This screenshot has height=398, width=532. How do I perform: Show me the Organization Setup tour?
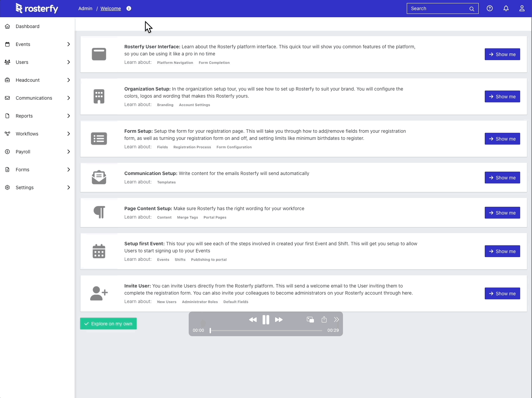tap(502, 97)
